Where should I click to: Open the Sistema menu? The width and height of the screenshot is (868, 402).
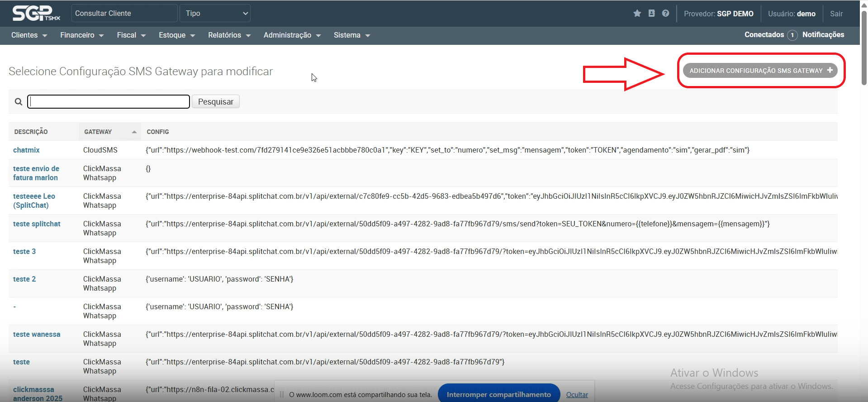tap(351, 35)
